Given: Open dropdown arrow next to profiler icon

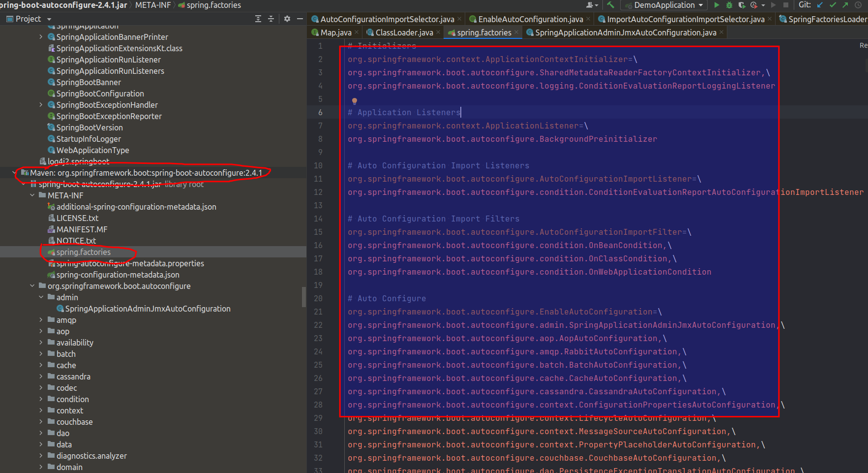Looking at the screenshot, I should pos(763,5).
